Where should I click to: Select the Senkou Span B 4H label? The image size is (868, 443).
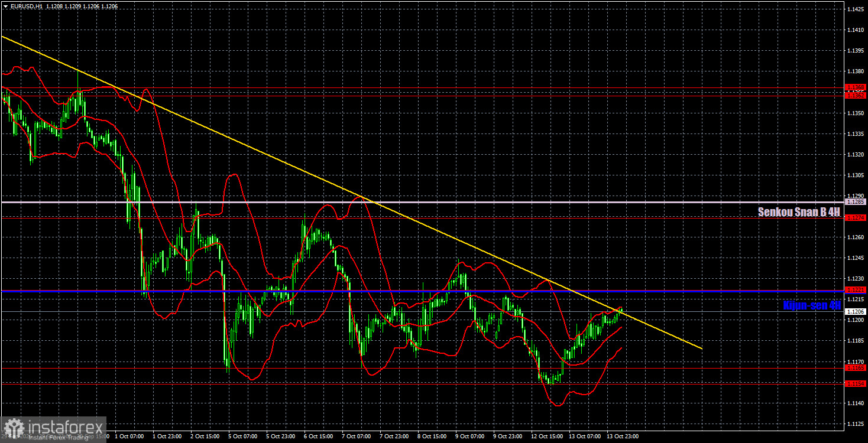799,212
